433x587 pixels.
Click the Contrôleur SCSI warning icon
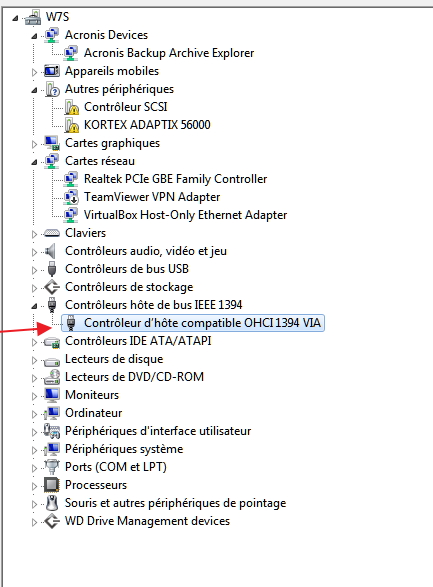[x=71, y=107]
